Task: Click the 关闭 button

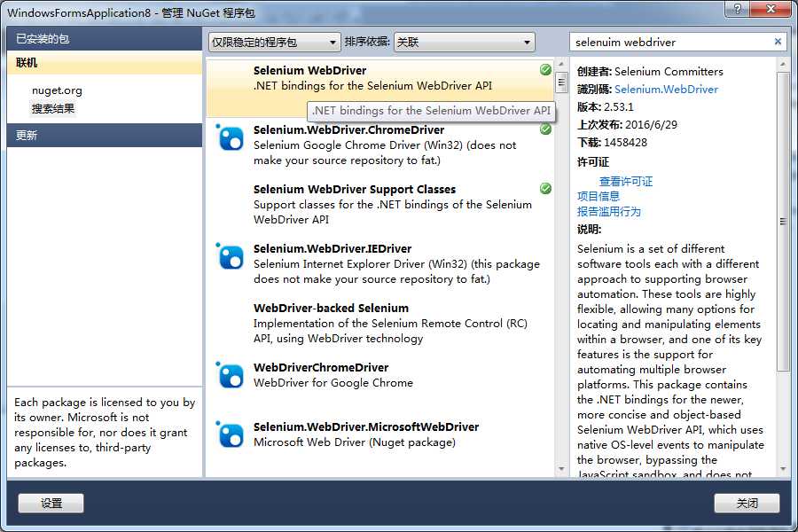Action: pyautogui.click(x=747, y=503)
